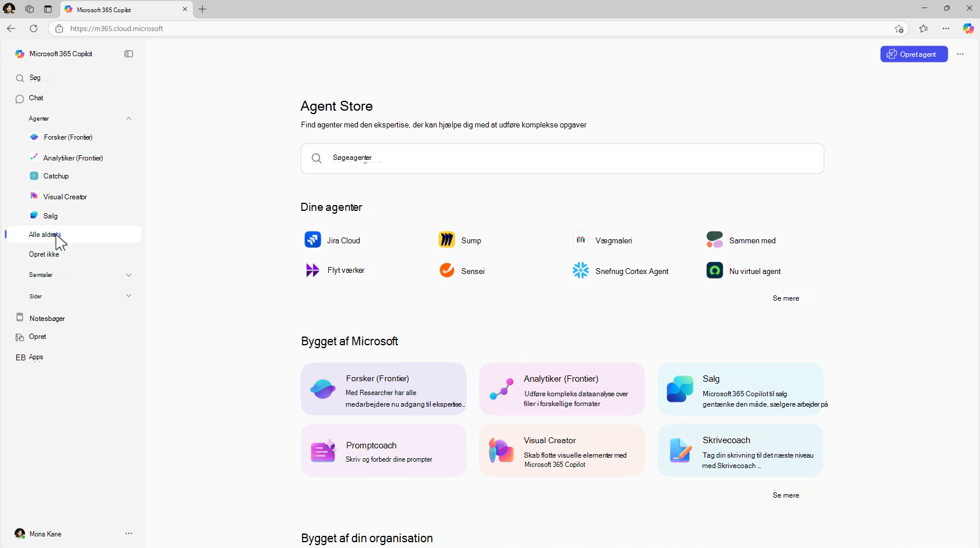Click Se mere under Dine agenter

[786, 298]
